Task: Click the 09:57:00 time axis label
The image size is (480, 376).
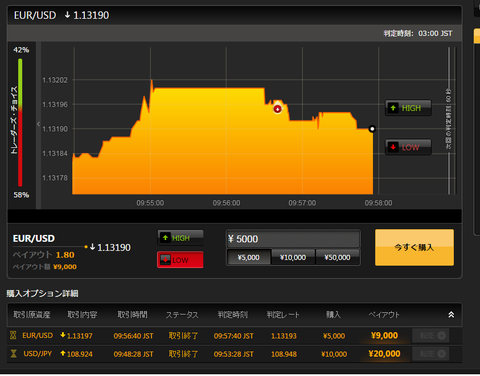Action: click(x=302, y=203)
